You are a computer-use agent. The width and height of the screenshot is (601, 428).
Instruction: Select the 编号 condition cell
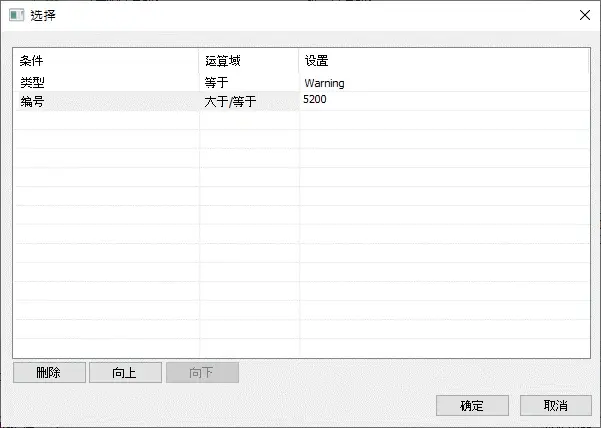point(107,101)
